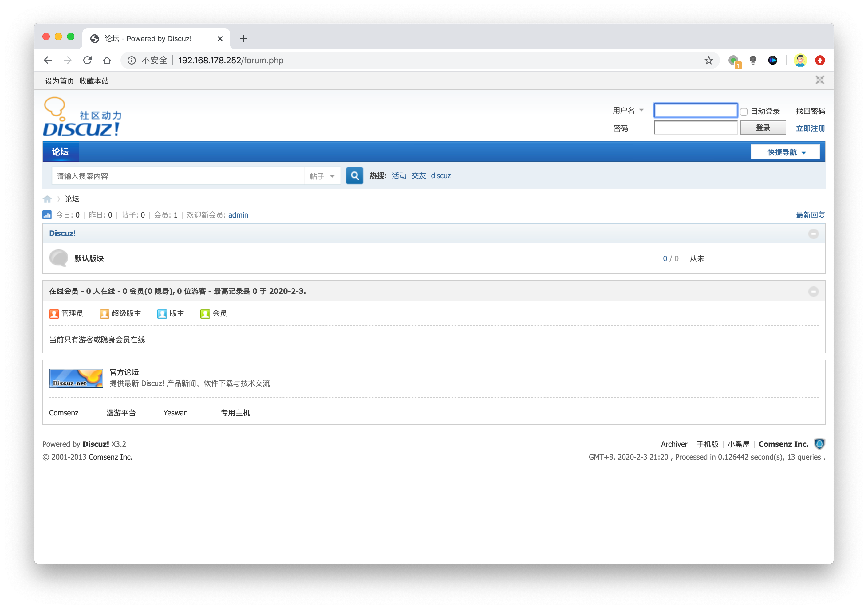Click the Discuz.net banner thumbnail
The height and width of the screenshot is (609, 868).
click(x=76, y=378)
